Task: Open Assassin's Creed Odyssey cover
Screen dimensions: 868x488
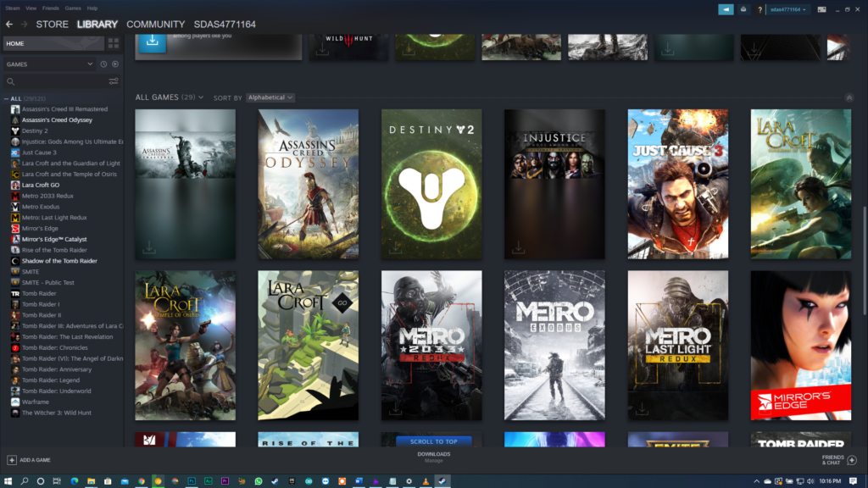Action: click(x=309, y=184)
